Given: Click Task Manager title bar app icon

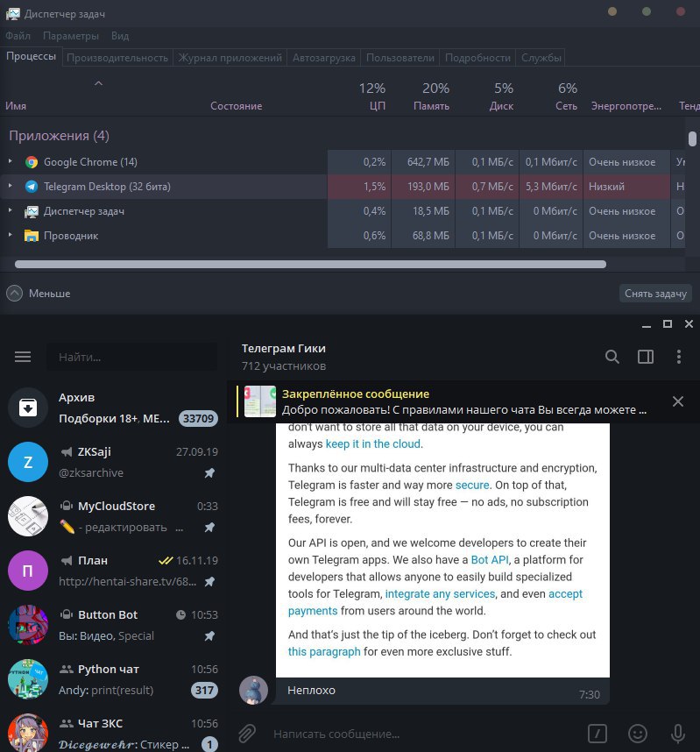Looking at the screenshot, I should (x=13, y=14).
